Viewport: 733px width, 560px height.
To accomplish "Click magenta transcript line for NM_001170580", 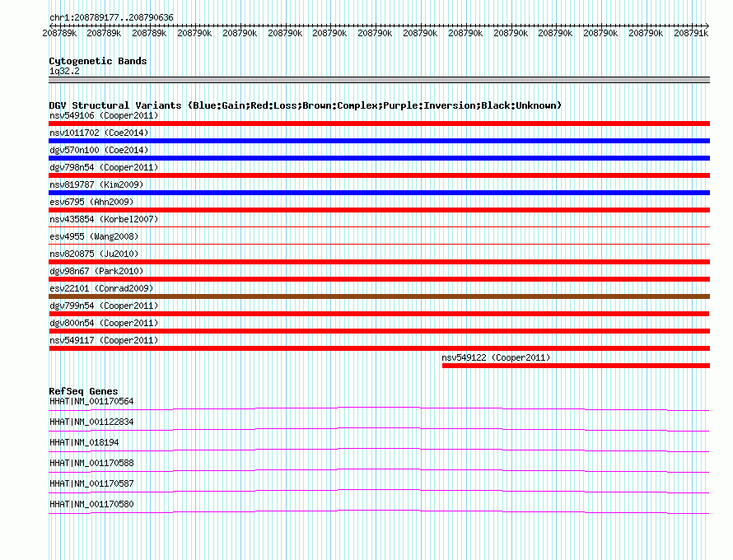I will pyautogui.click(x=379, y=511).
